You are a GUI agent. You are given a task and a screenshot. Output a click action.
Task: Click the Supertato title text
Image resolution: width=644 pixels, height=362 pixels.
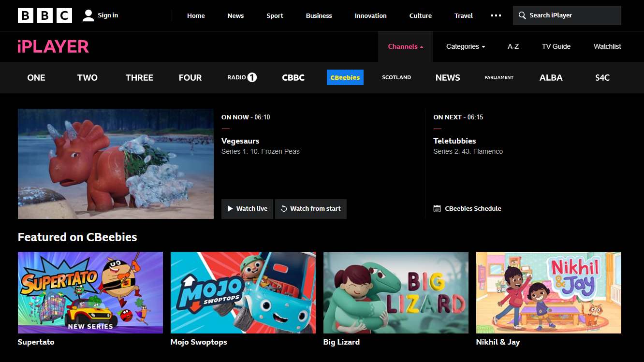(36, 342)
